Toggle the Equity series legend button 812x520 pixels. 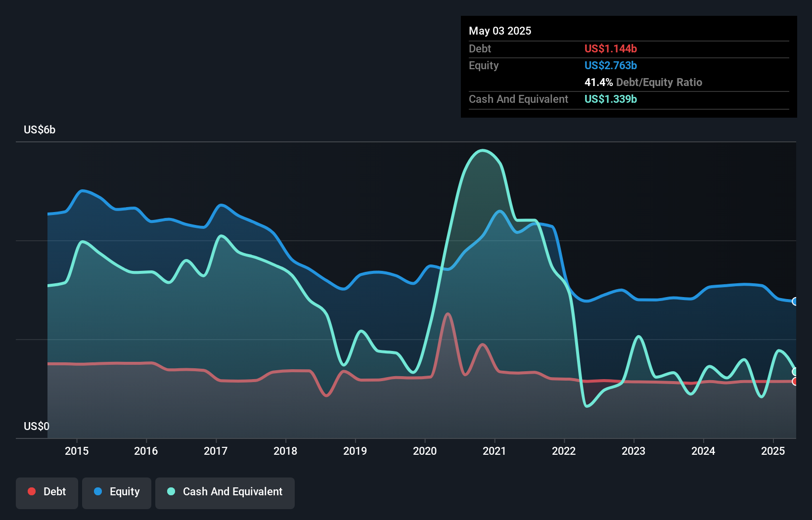pos(117,492)
